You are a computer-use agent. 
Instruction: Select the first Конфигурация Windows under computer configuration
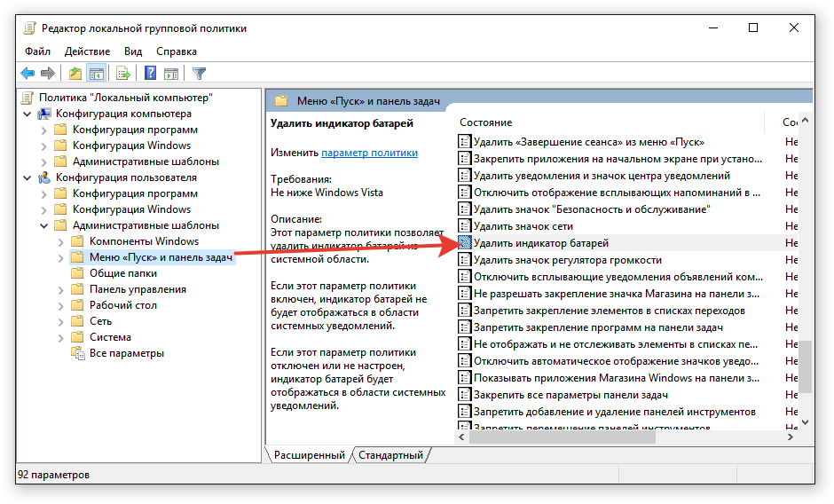(131, 146)
